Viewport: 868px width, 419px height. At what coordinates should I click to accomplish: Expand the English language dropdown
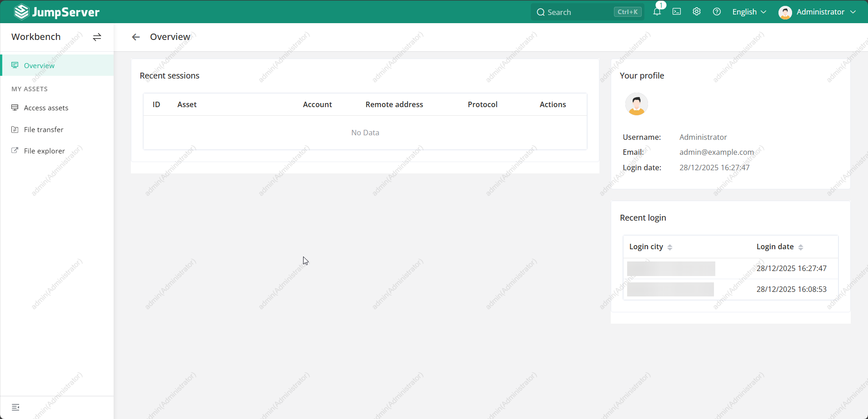[749, 12]
